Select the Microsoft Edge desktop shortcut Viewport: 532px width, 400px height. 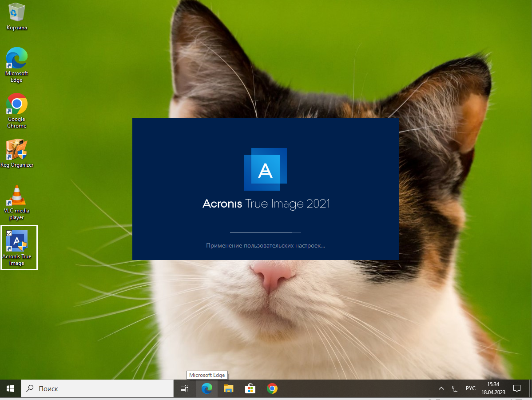[x=16, y=65]
